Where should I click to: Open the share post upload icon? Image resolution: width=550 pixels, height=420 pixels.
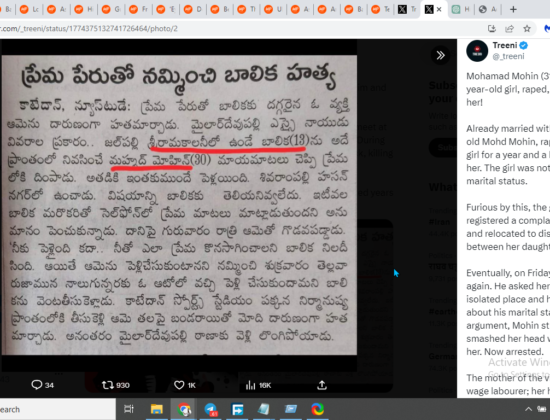point(322,385)
